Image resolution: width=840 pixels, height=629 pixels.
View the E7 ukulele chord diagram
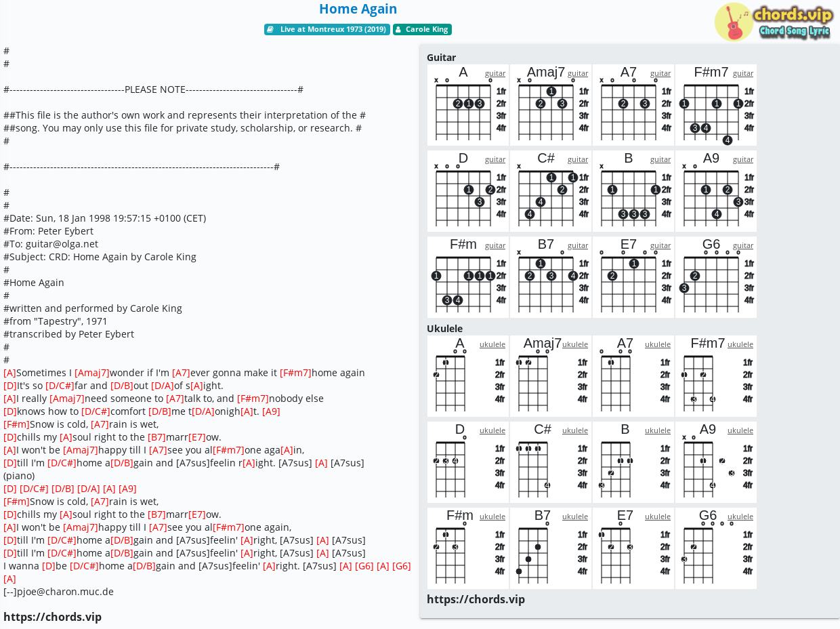[x=633, y=548]
